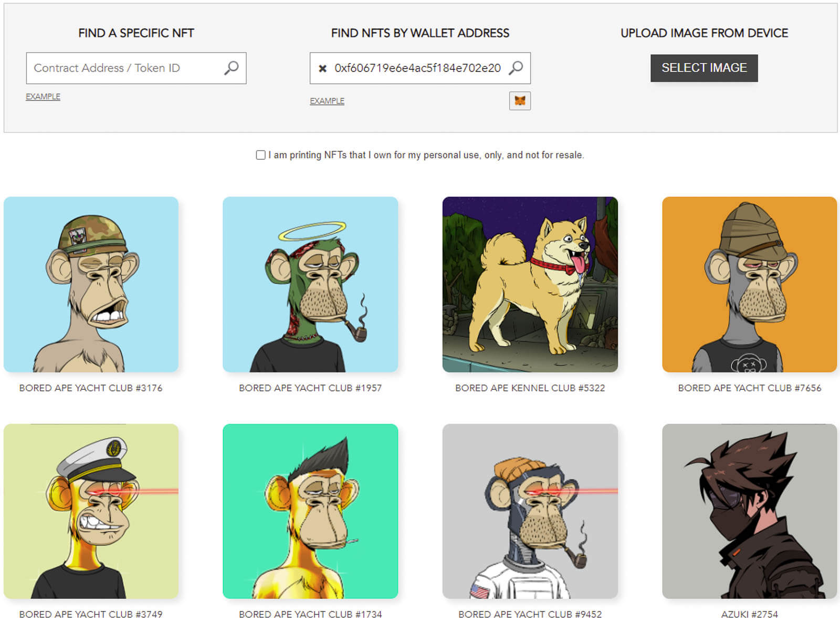Viewport: 840px width, 622px height.
Task: Click the Azuki #2754 caption text
Action: [x=749, y=614]
